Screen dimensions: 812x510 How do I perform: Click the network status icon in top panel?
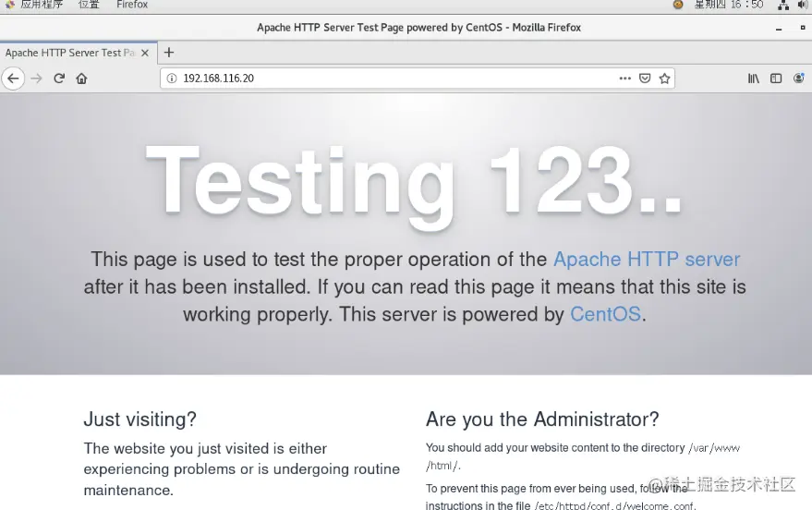(783, 6)
